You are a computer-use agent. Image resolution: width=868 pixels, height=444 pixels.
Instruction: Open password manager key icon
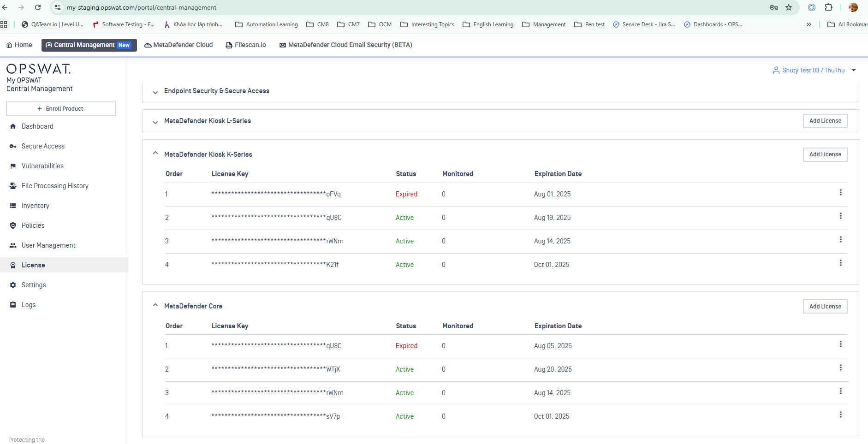point(774,7)
